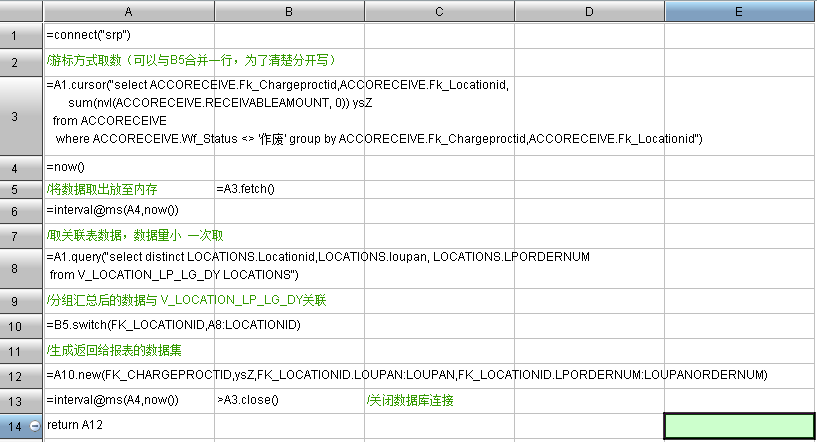Click the green comment cell in row 11
This screenshot has width=817, height=442.
pos(129,351)
